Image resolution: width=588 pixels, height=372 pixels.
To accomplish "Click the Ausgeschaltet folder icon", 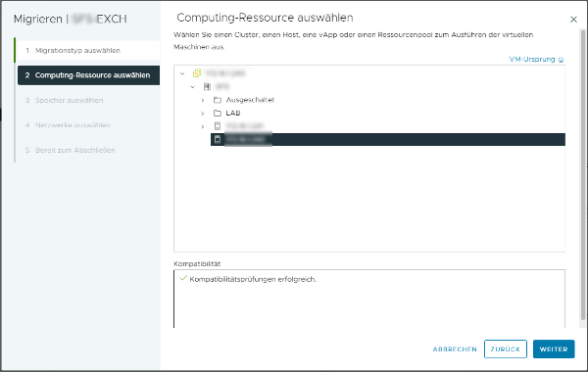I will pyautogui.click(x=218, y=100).
